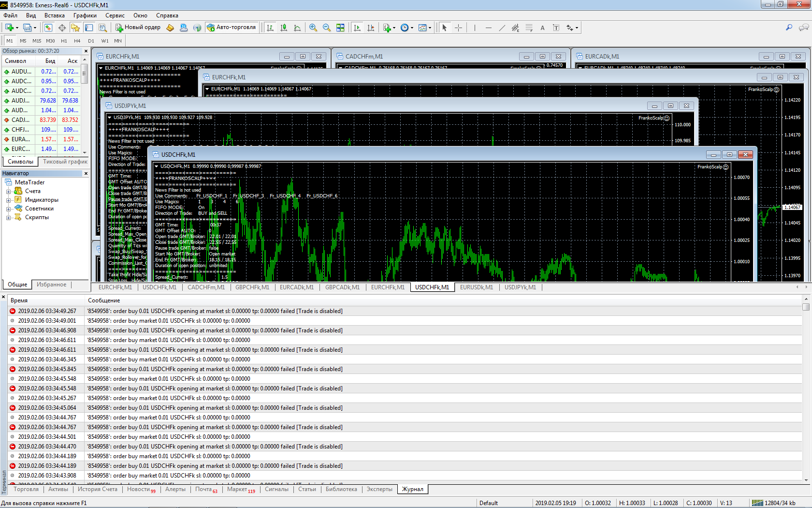The width and height of the screenshot is (812, 508).
Task: Click the Zoom In magnifier icon
Action: 313,28
